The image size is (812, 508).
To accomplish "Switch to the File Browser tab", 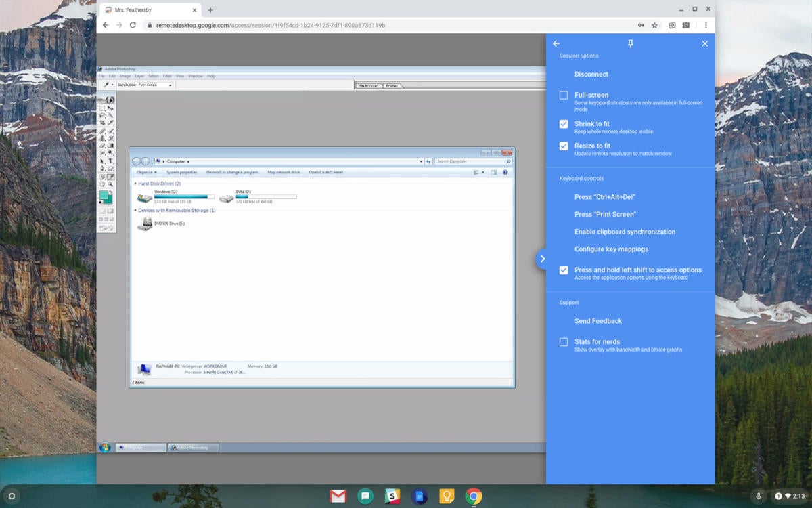I will click(x=369, y=85).
